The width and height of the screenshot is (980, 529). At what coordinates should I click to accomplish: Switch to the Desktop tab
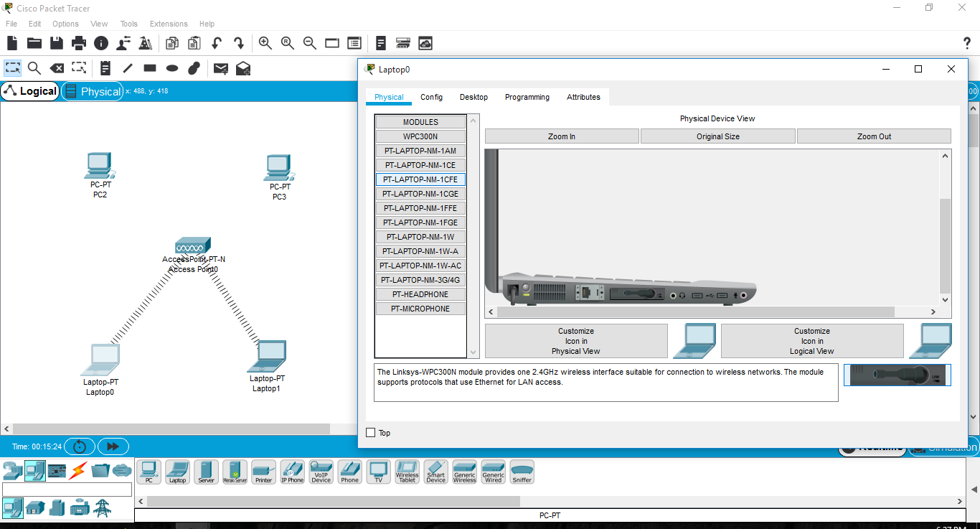tap(473, 97)
